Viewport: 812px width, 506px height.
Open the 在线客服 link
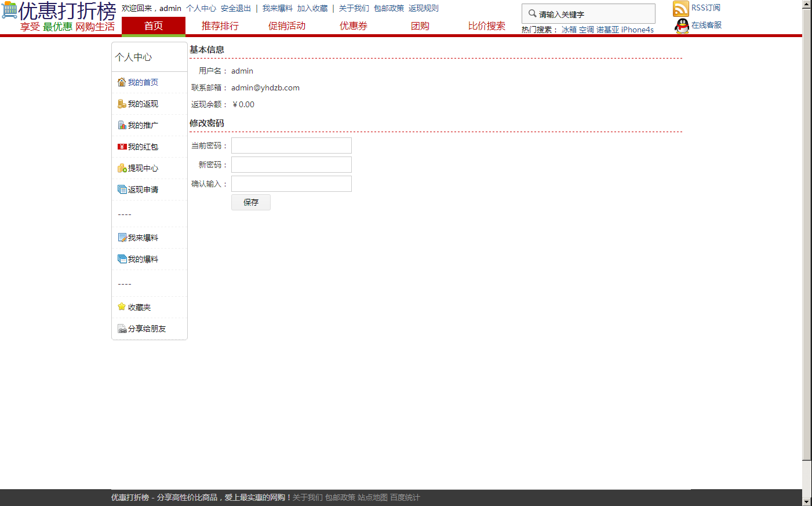tap(707, 25)
